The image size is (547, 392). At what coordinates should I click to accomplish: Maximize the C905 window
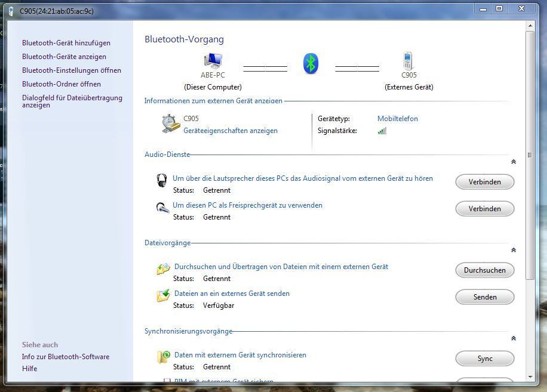click(500, 9)
